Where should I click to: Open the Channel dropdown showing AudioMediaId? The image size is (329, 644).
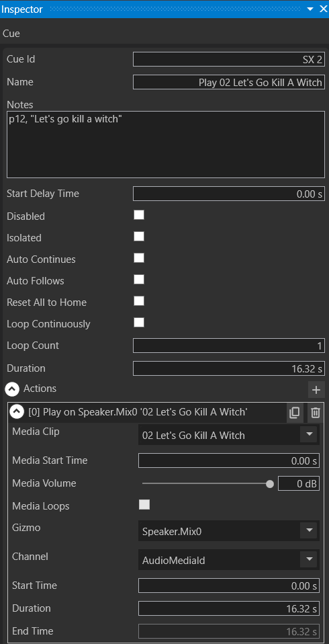coord(228,559)
